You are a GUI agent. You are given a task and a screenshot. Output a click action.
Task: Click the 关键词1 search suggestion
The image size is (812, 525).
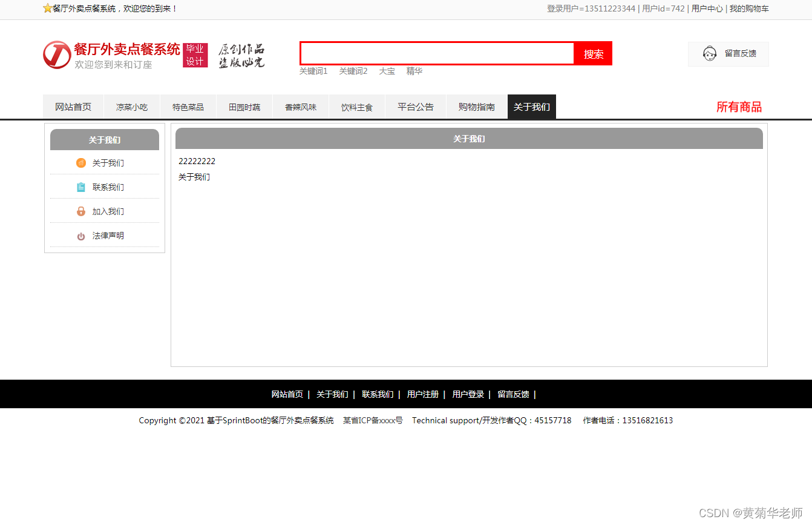pos(313,71)
